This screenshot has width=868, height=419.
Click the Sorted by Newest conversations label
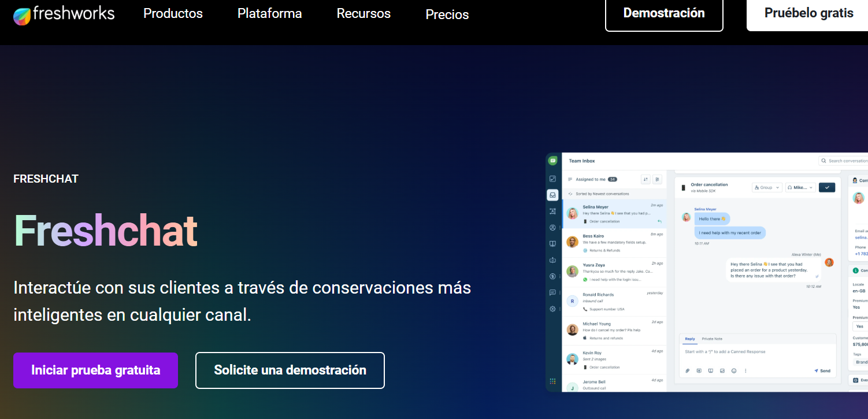[x=602, y=194]
